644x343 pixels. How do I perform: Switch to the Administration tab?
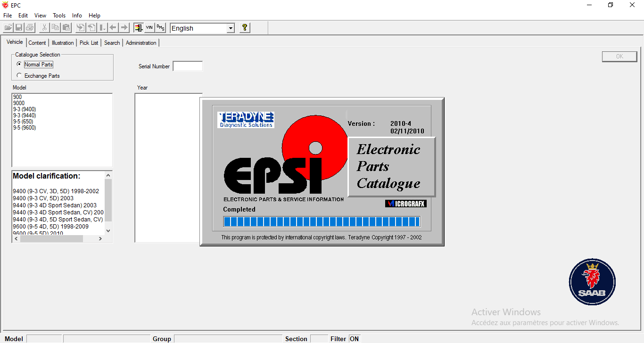(141, 42)
